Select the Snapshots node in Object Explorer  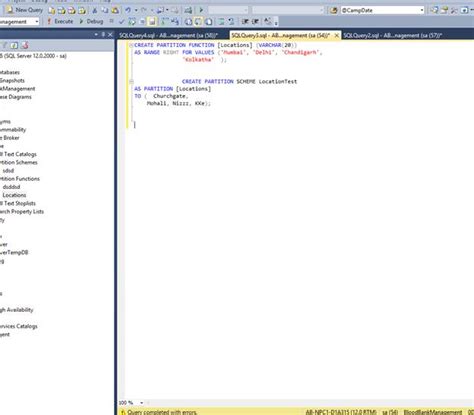point(12,80)
